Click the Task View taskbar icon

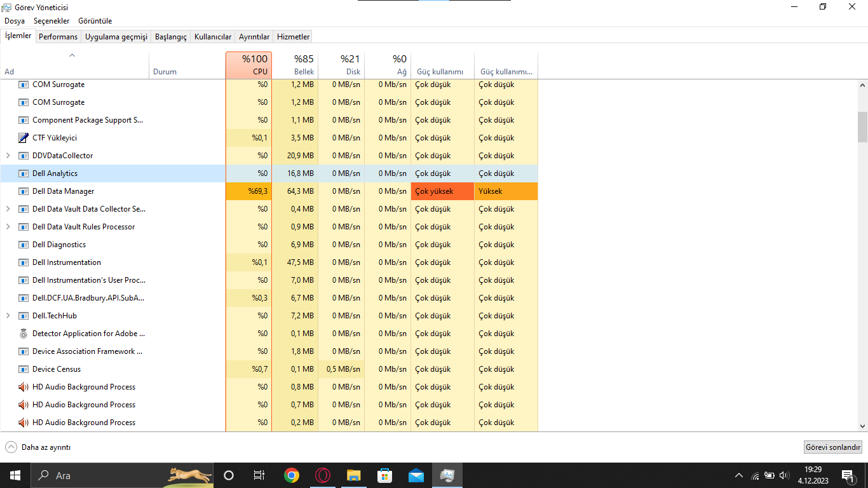(259, 475)
